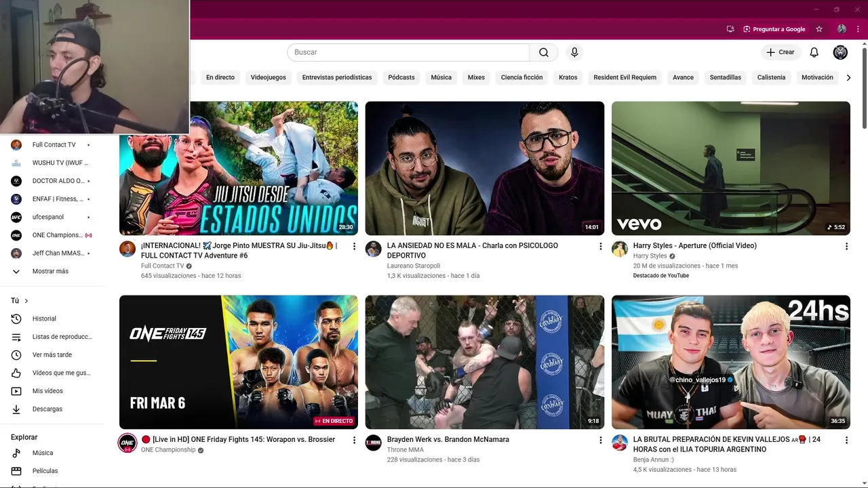Open Mis vídeos in sidebar
This screenshot has width=868, height=488.
(x=52, y=390)
